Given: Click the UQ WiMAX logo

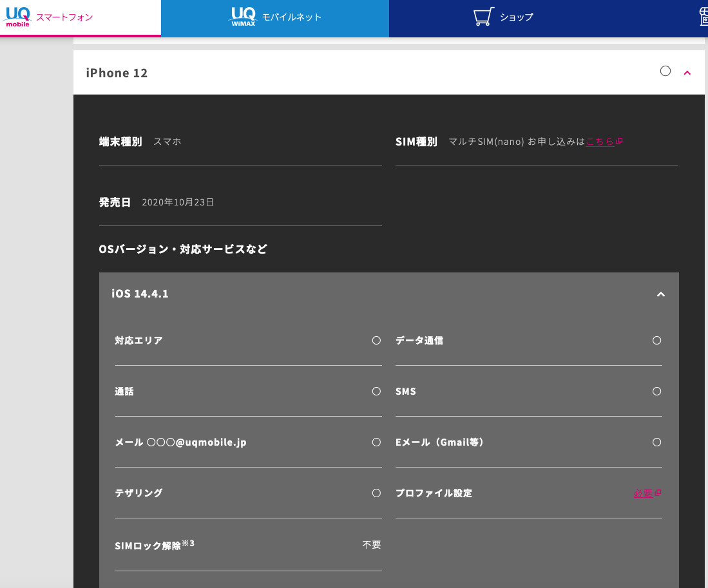Looking at the screenshot, I should [244, 17].
